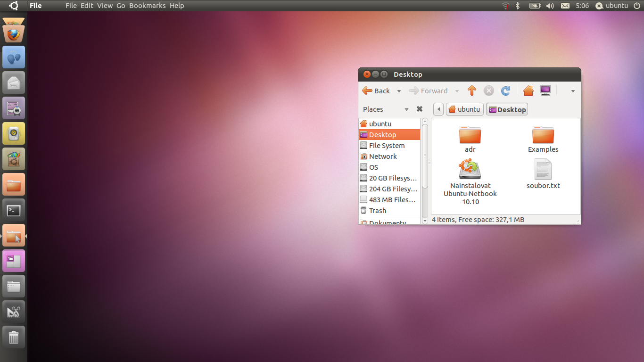
Task: Select ubuntu home in Places sidebar
Action: coord(389,123)
